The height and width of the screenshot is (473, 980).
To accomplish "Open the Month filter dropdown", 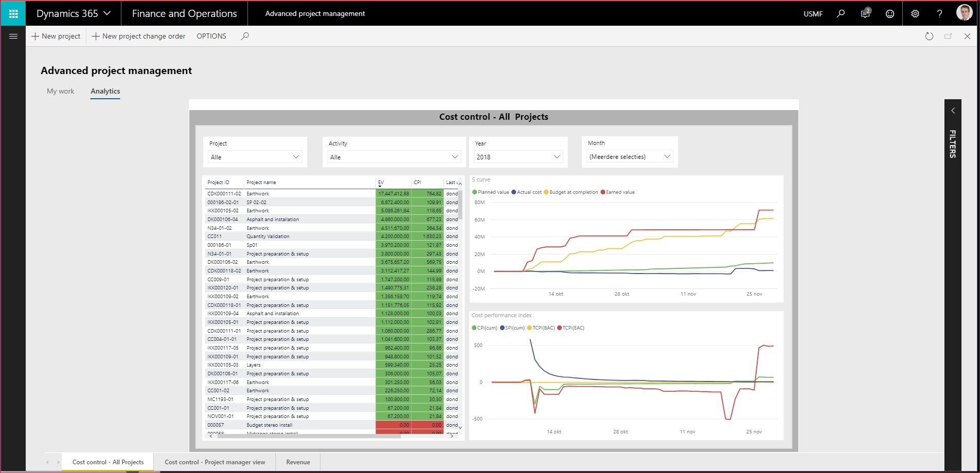I will pyautogui.click(x=630, y=156).
